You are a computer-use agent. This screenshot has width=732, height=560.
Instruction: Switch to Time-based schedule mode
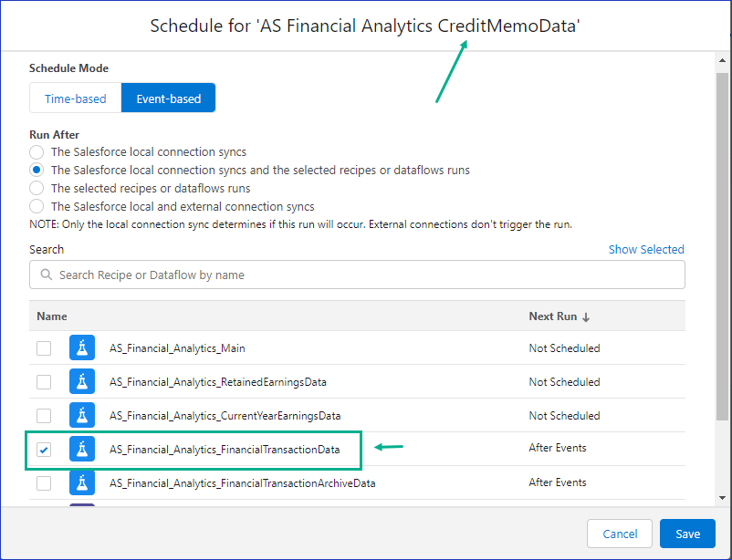click(76, 98)
